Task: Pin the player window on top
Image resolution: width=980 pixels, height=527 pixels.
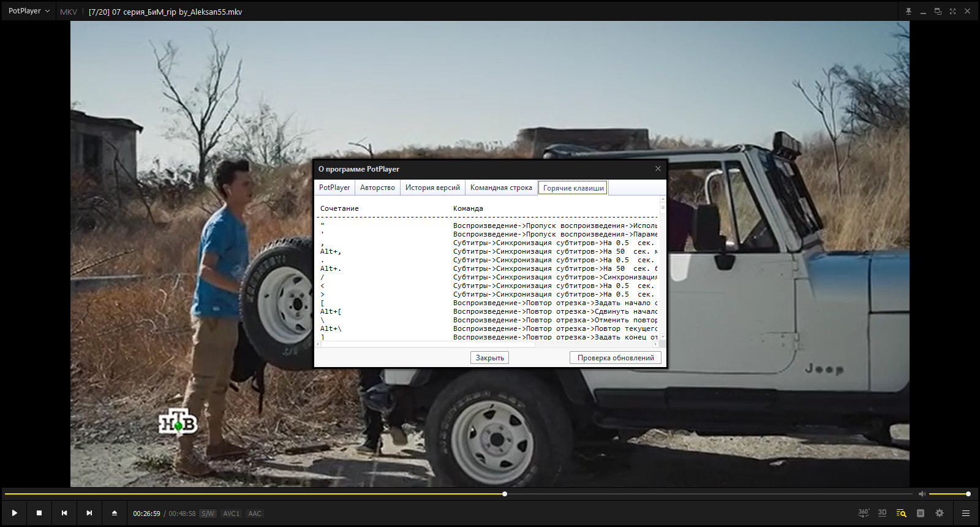Action: tap(908, 12)
